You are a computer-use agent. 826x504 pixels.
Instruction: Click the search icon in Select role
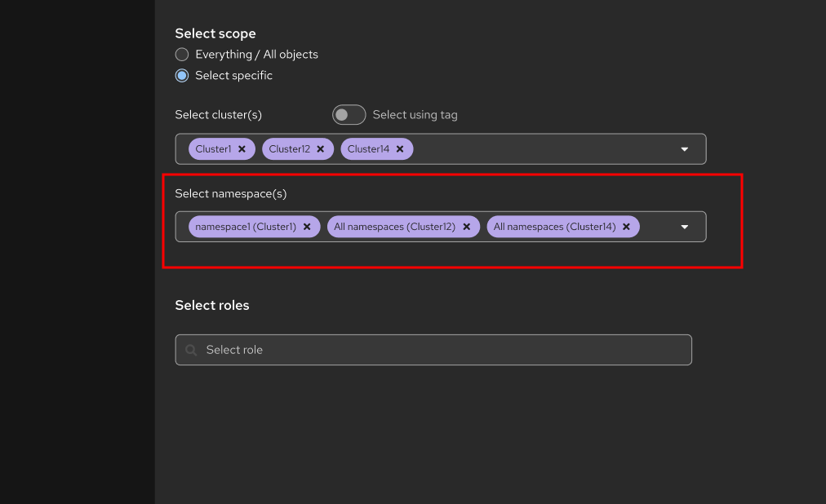pos(191,350)
